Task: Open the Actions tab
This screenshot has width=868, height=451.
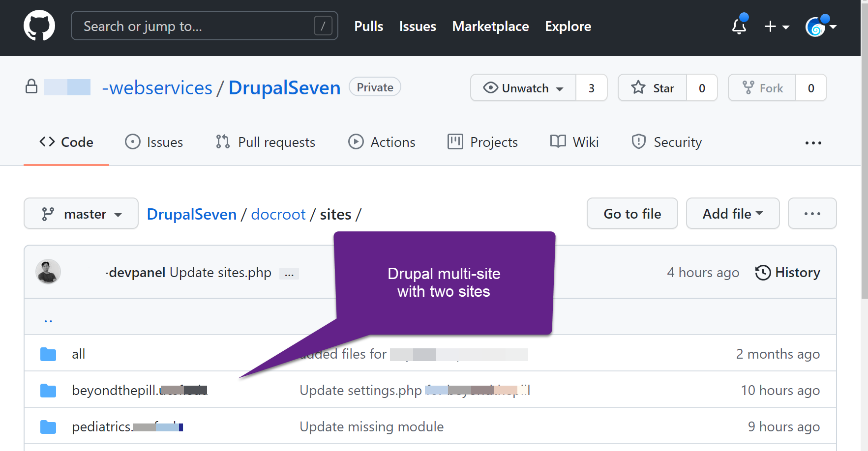Action: (382, 142)
